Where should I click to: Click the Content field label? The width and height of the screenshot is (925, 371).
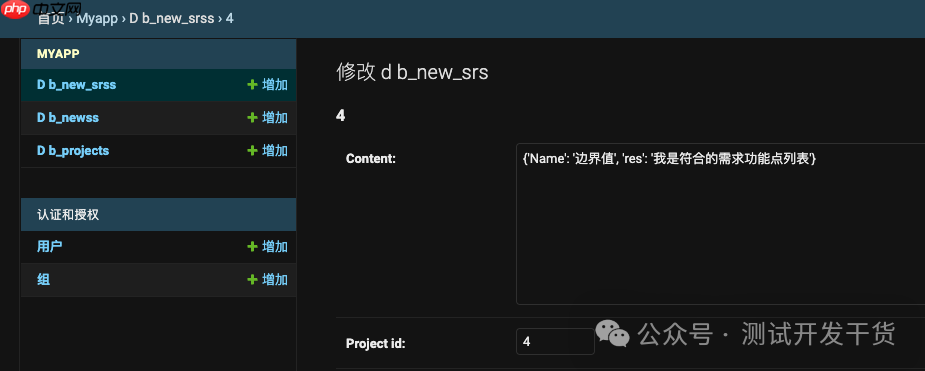pyautogui.click(x=370, y=159)
